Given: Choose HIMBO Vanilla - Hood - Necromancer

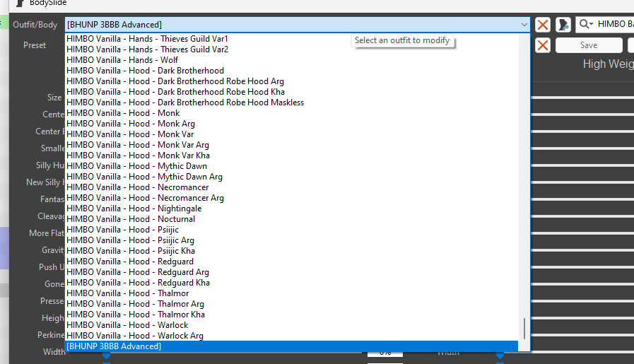Looking at the screenshot, I should 291,187.
